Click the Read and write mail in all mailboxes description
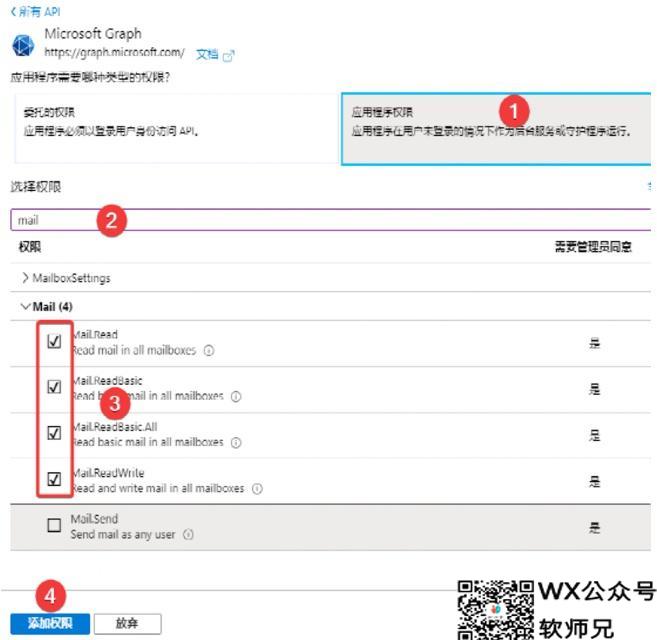 click(158, 489)
